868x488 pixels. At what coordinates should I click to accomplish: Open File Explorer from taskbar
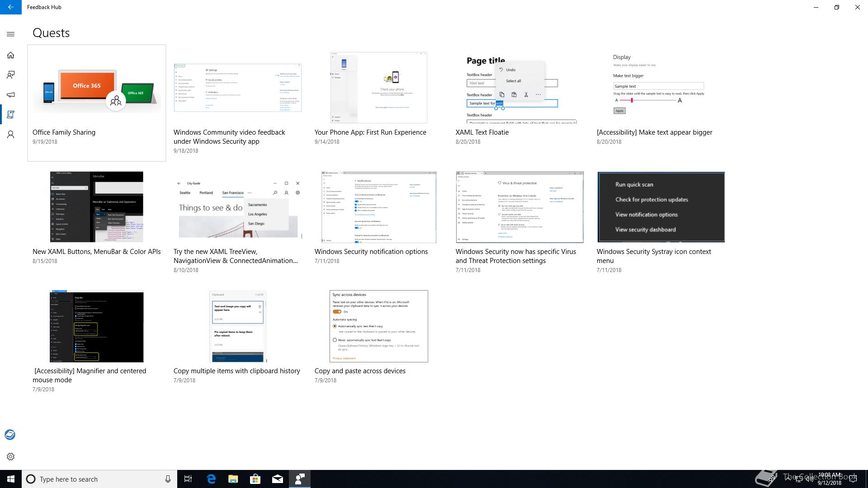tap(233, 479)
